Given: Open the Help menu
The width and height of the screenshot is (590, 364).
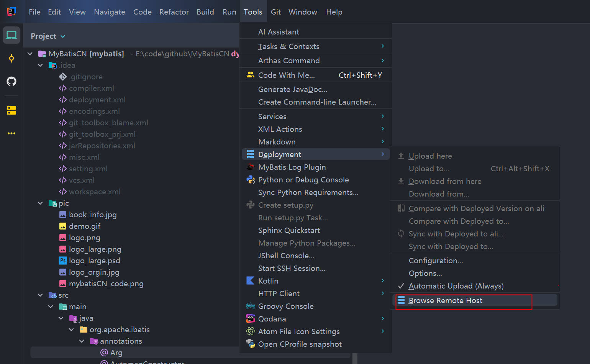Looking at the screenshot, I should [334, 12].
